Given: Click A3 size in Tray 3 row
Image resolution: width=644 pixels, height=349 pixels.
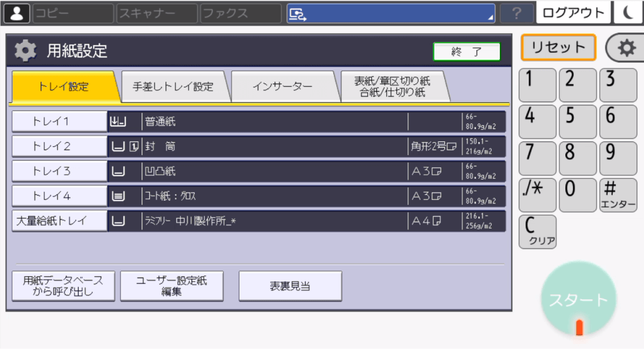Looking at the screenshot, I should (x=426, y=171).
